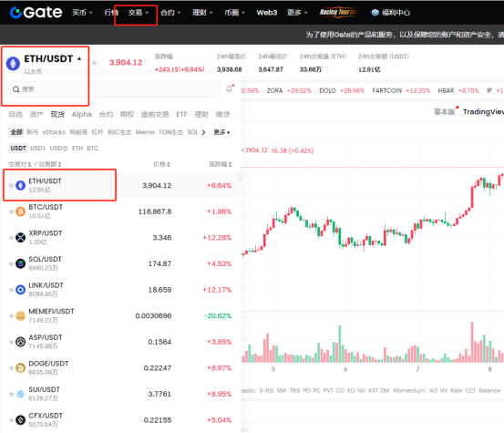This screenshot has height=433, width=504.
Task: Click ZORA in the ticker strip
Action: pos(275,90)
